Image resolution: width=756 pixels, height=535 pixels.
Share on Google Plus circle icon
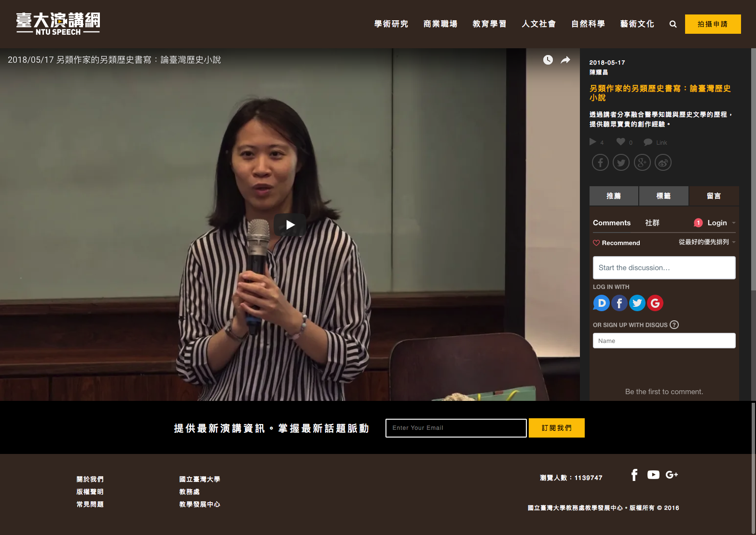click(x=642, y=163)
